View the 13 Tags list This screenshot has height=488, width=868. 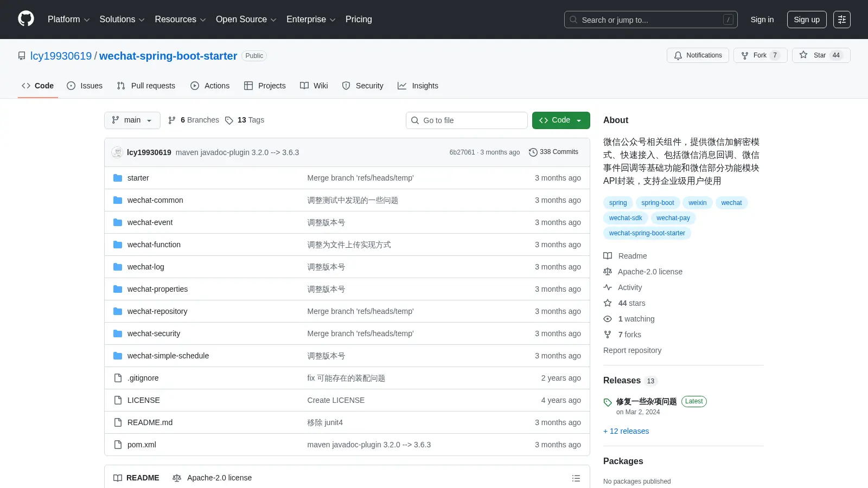[245, 120]
